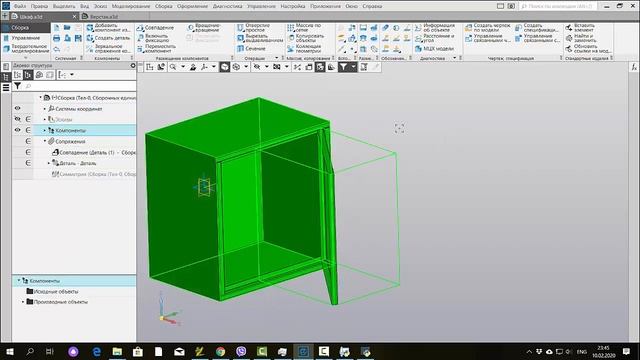Click Массив по сетке command
640x360 pixels.
(304, 28)
